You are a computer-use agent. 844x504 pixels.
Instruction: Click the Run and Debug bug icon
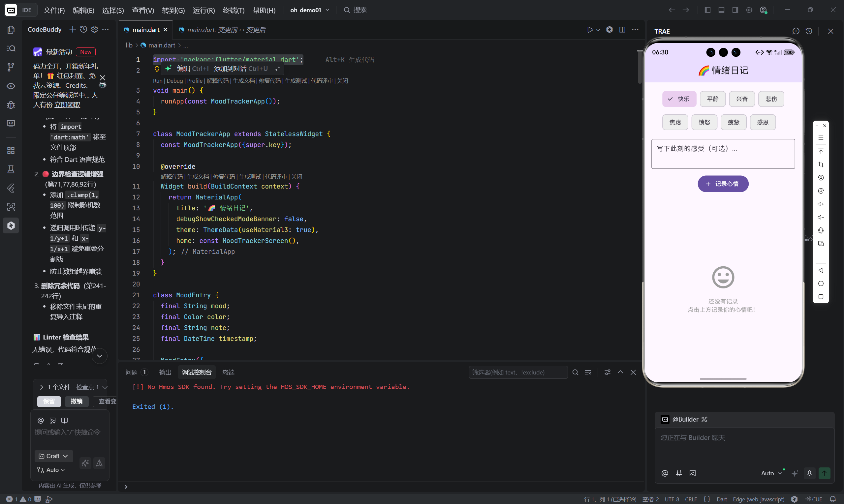pyautogui.click(x=11, y=104)
